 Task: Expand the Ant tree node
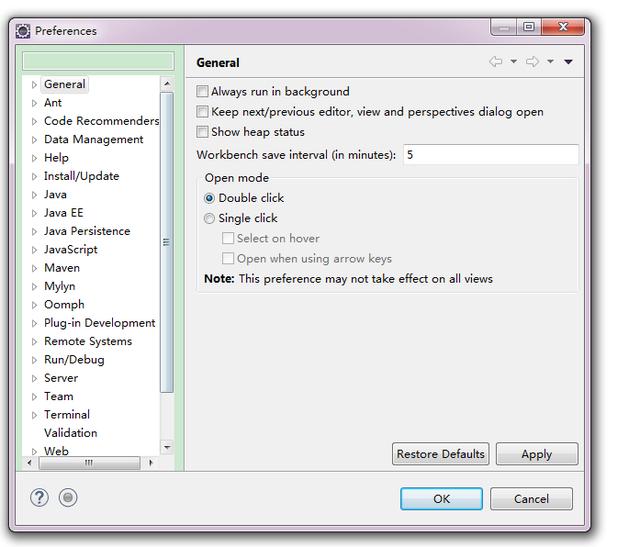34,103
